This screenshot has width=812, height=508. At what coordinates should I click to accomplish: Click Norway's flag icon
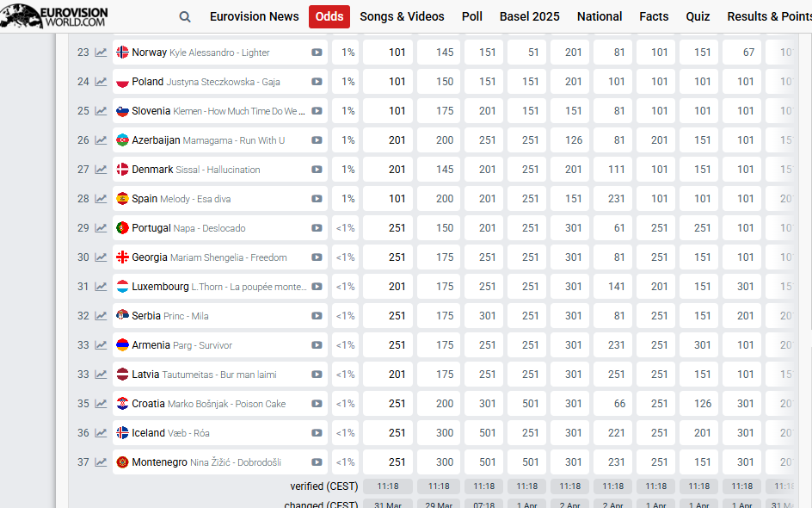tap(122, 53)
